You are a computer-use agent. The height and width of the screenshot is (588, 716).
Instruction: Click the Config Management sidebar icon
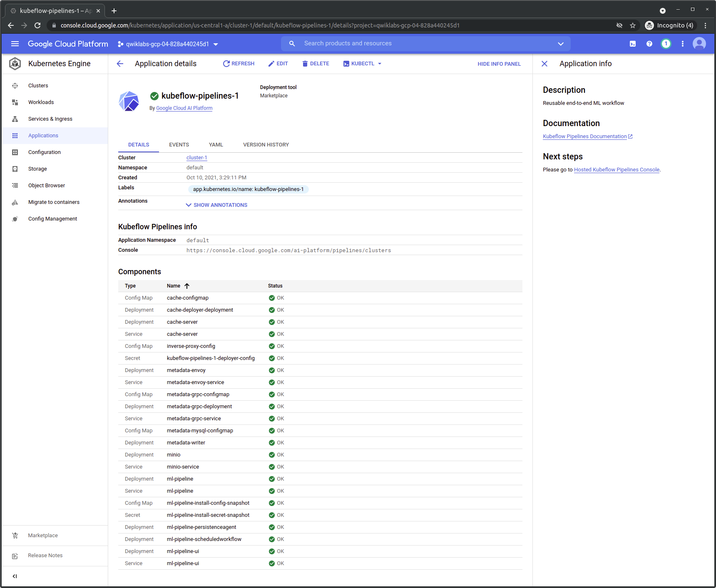tap(15, 219)
